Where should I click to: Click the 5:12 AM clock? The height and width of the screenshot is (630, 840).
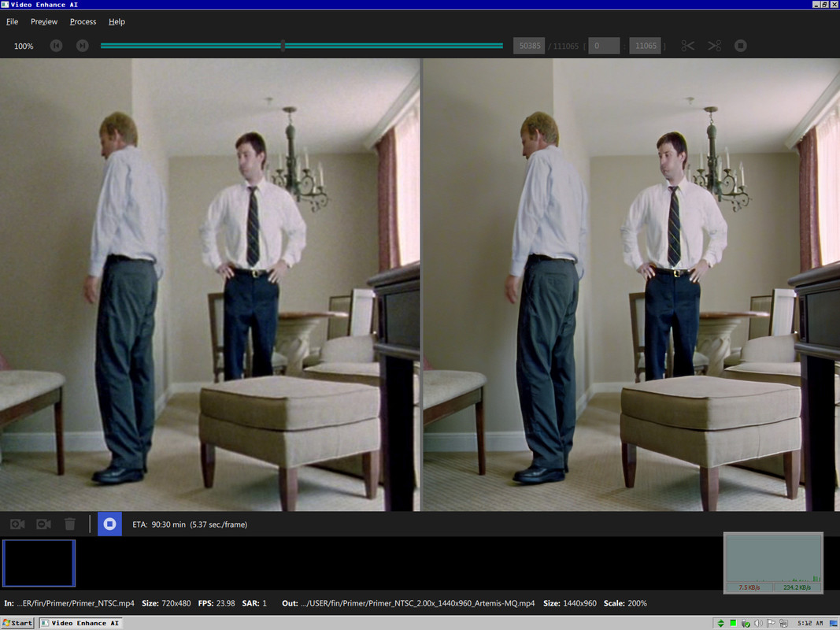810,623
